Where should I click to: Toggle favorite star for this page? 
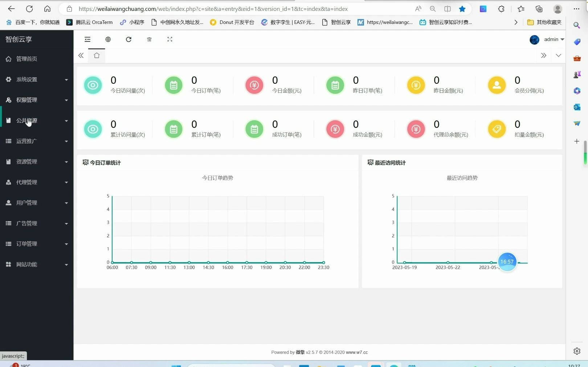point(462,9)
